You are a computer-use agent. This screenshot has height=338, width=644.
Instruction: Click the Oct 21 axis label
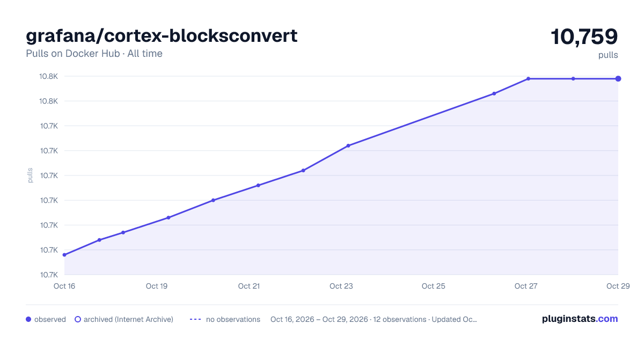(x=249, y=286)
